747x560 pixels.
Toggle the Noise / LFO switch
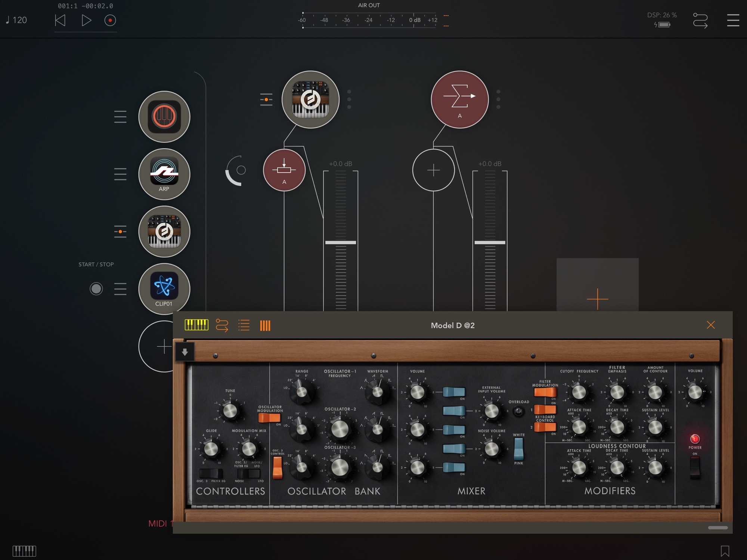click(x=249, y=473)
